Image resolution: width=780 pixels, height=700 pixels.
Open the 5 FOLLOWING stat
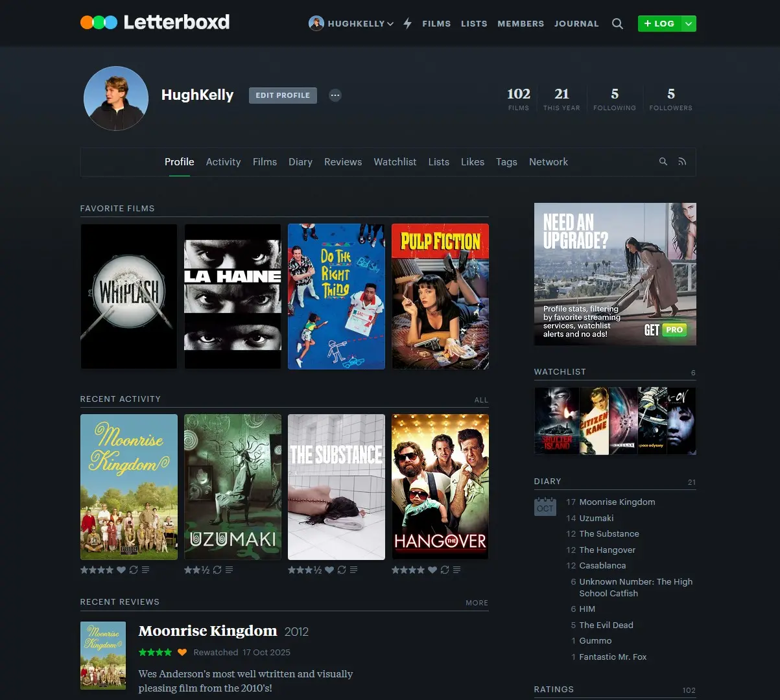pos(615,99)
